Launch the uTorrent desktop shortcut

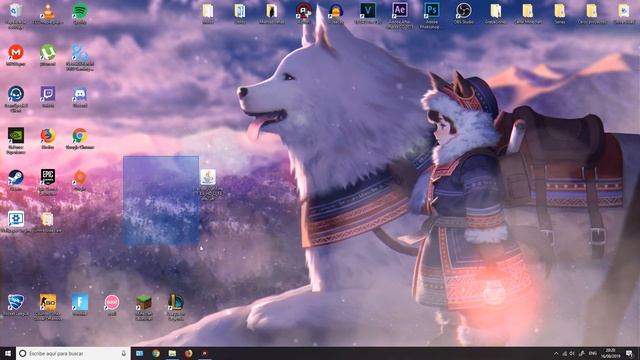pyautogui.click(x=48, y=53)
